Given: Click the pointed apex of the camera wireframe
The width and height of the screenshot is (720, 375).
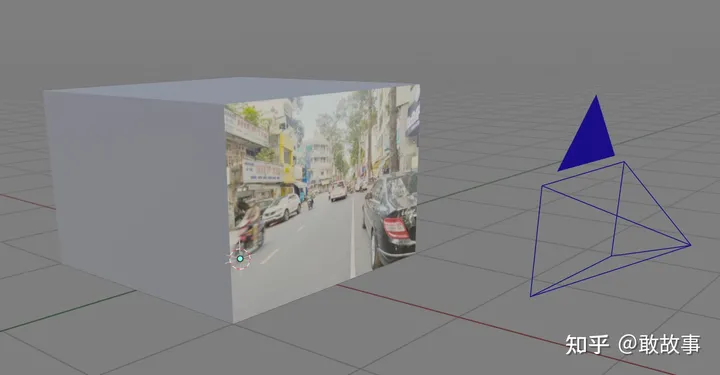Looking at the screenshot, I should tap(690, 245).
